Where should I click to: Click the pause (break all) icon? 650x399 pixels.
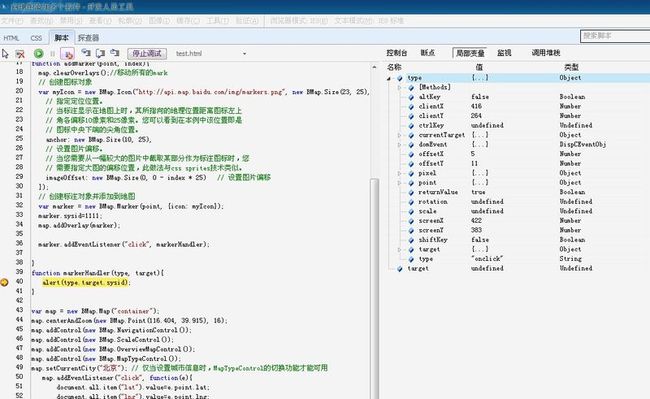(53, 53)
